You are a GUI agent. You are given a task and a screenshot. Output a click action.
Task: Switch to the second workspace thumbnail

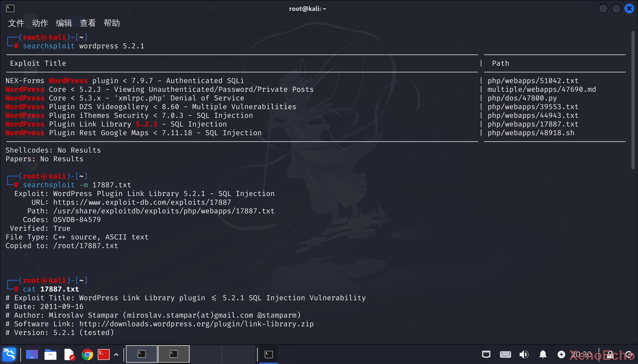tap(173, 354)
